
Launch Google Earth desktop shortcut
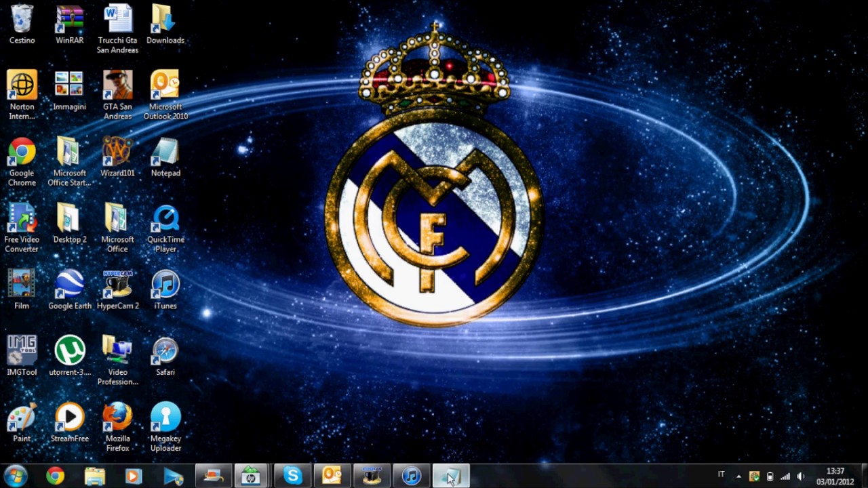pos(69,290)
